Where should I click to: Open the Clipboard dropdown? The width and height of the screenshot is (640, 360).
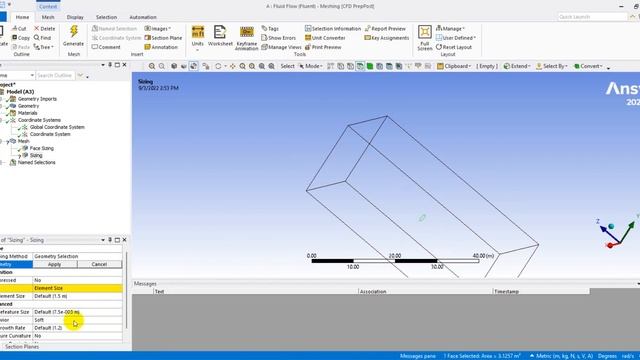pyautogui.click(x=454, y=66)
